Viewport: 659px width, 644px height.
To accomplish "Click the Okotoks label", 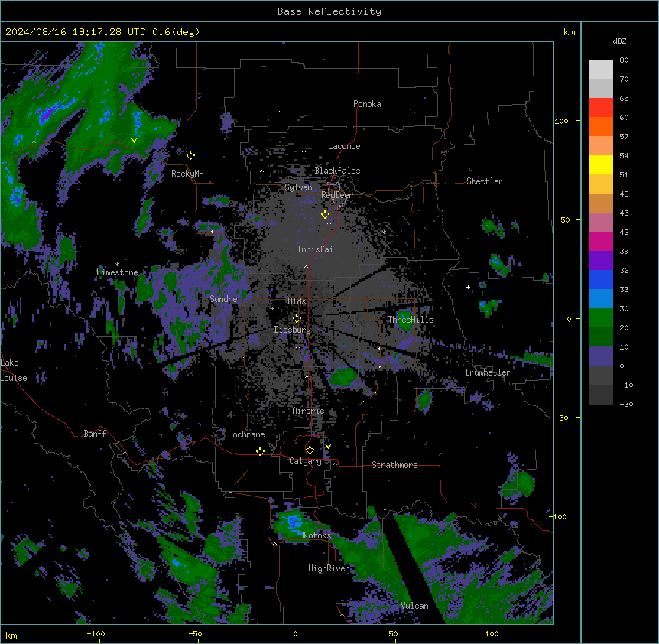I will (x=315, y=535).
